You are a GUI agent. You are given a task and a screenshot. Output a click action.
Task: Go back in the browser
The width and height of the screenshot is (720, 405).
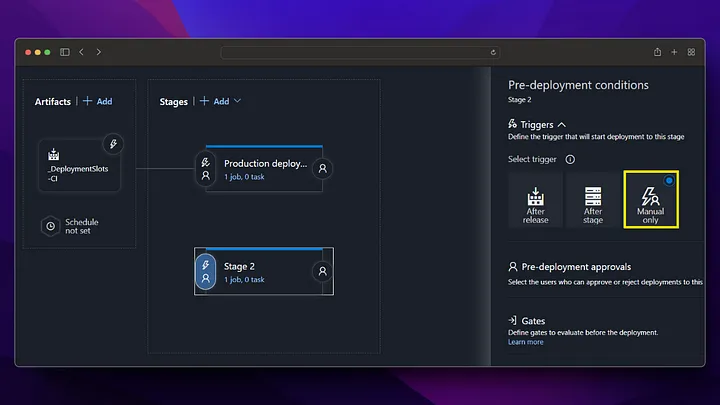[x=82, y=52]
